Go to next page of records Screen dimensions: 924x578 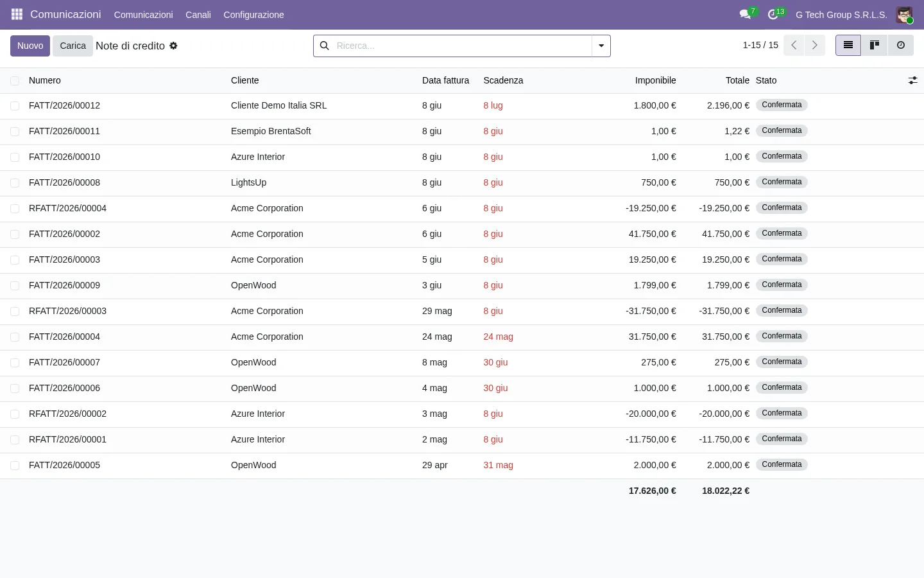(815, 45)
